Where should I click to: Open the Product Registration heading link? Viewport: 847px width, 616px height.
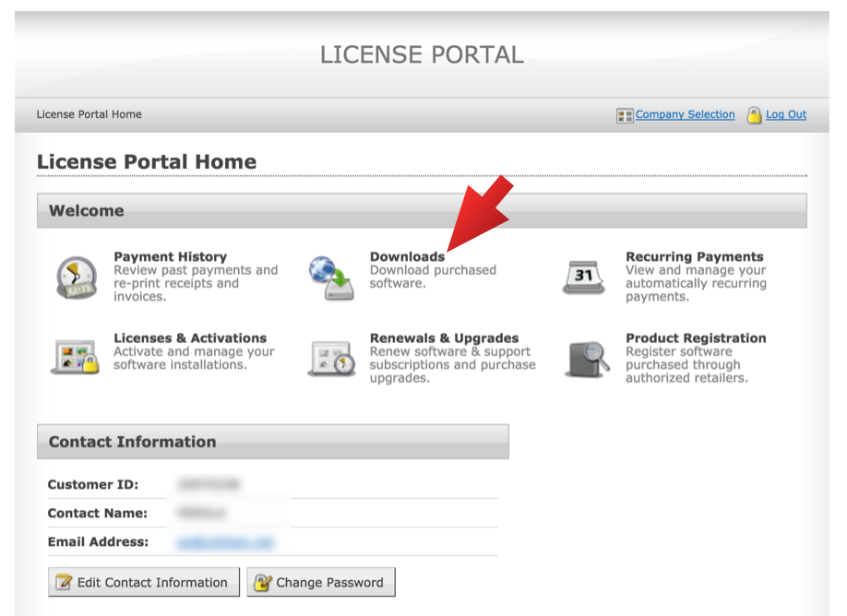(x=696, y=338)
